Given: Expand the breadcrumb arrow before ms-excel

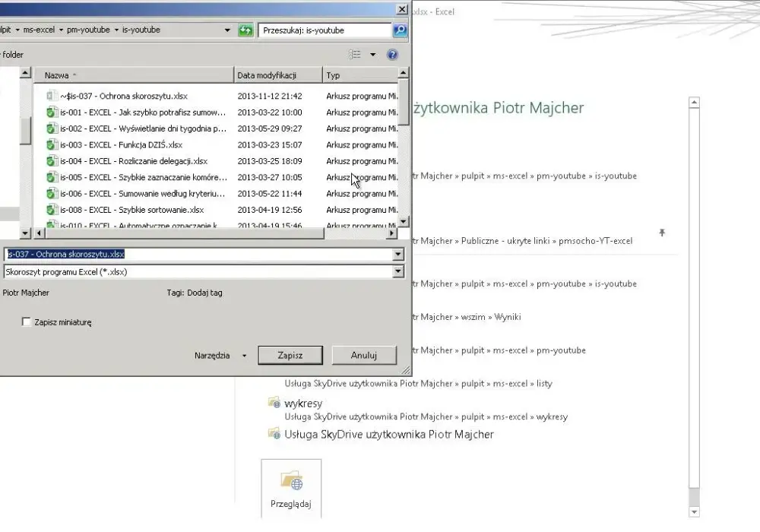Looking at the screenshot, I should pyautogui.click(x=17, y=30).
